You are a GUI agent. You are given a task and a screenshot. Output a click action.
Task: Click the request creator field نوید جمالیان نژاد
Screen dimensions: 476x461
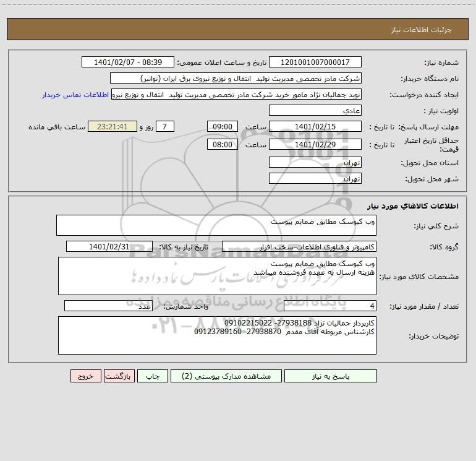(x=237, y=95)
